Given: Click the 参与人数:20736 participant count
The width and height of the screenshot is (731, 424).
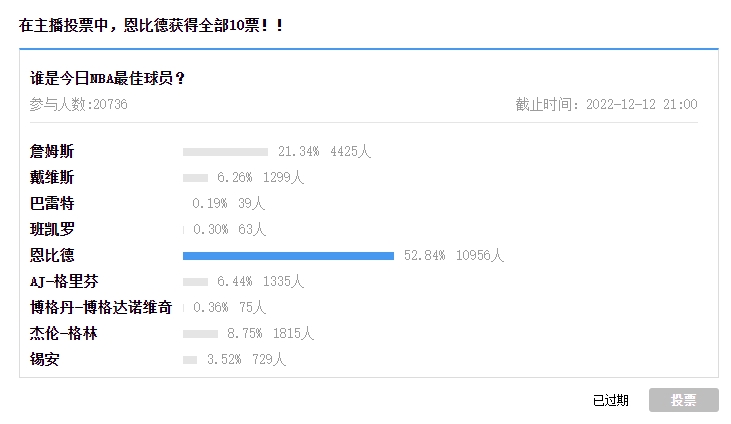Looking at the screenshot, I should [78, 104].
